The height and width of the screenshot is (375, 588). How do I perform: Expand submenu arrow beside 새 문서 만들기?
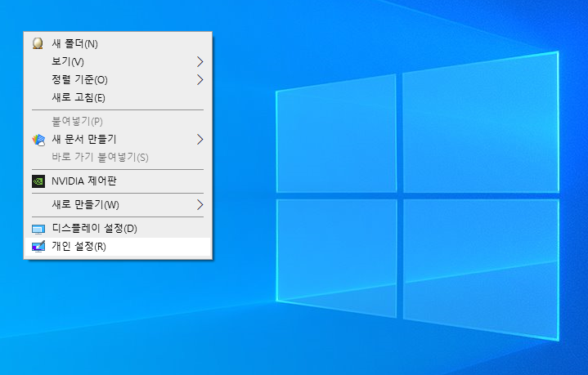tap(200, 140)
